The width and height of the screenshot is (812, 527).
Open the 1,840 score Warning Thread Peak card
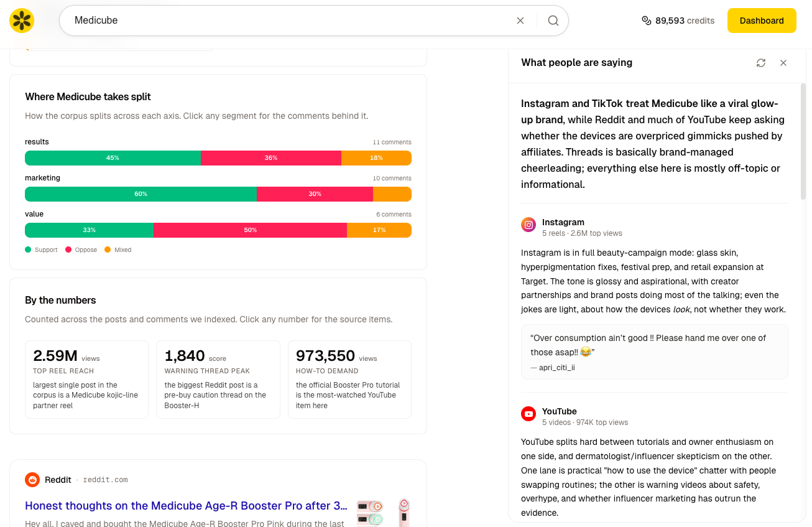point(218,380)
